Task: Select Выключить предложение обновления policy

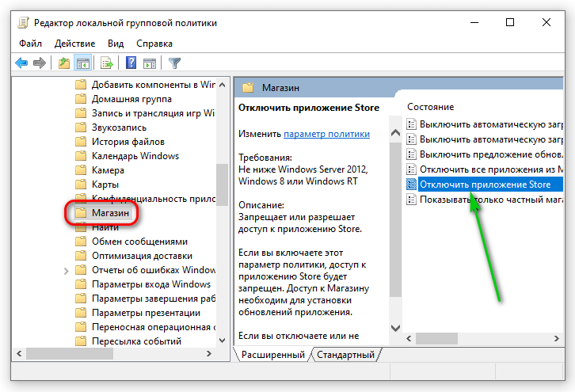Action: click(x=491, y=154)
